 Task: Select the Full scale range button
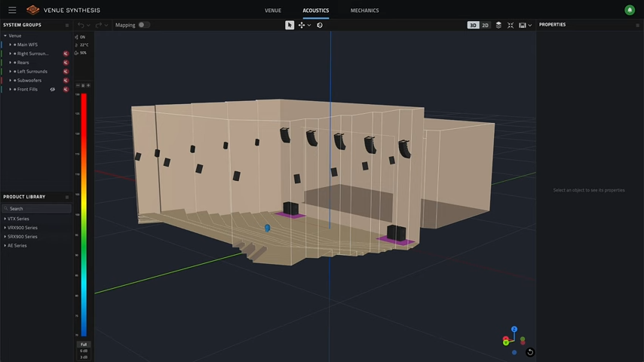84,344
